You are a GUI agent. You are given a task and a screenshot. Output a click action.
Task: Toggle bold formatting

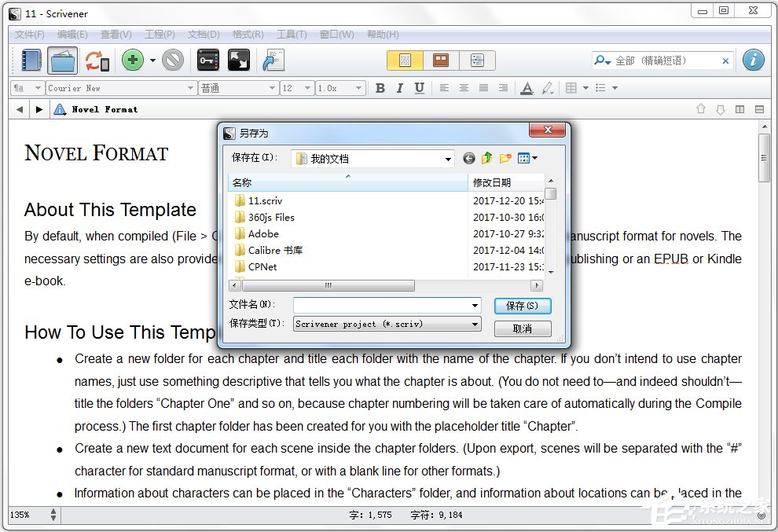(380, 88)
